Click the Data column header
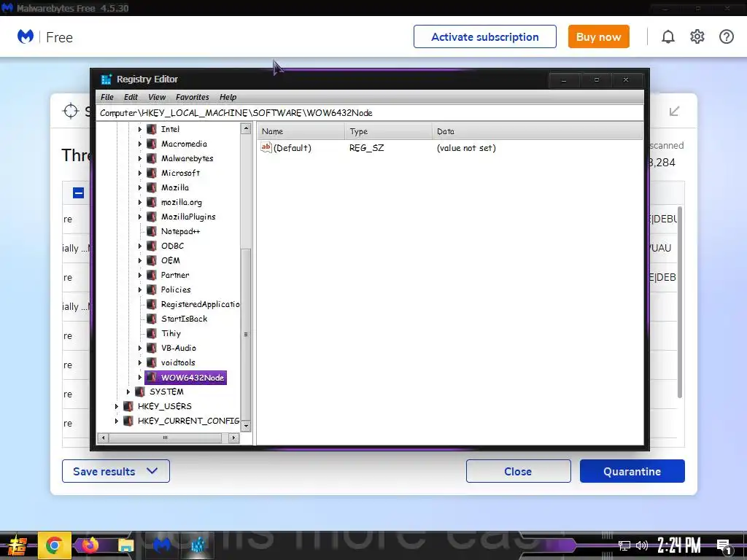 [538, 131]
